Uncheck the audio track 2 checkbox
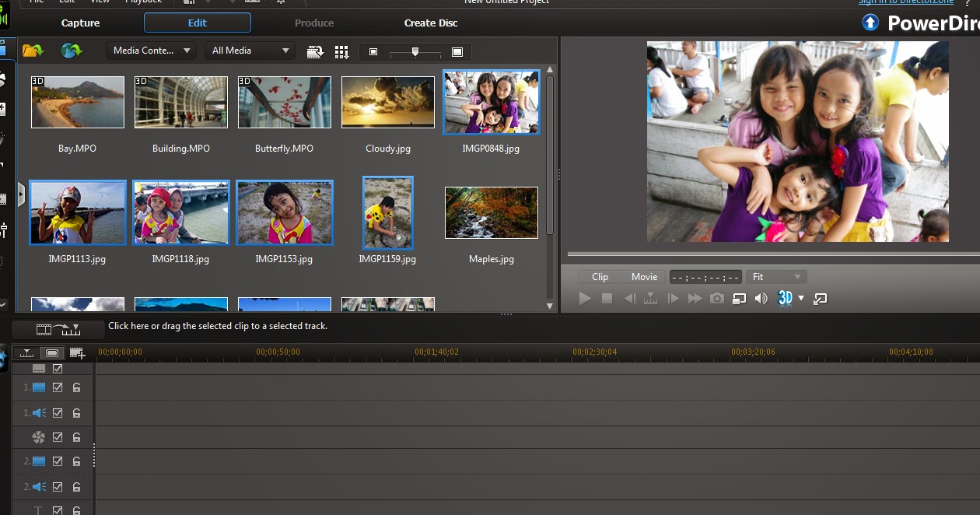The height and width of the screenshot is (515, 980). [x=58, y=487]
